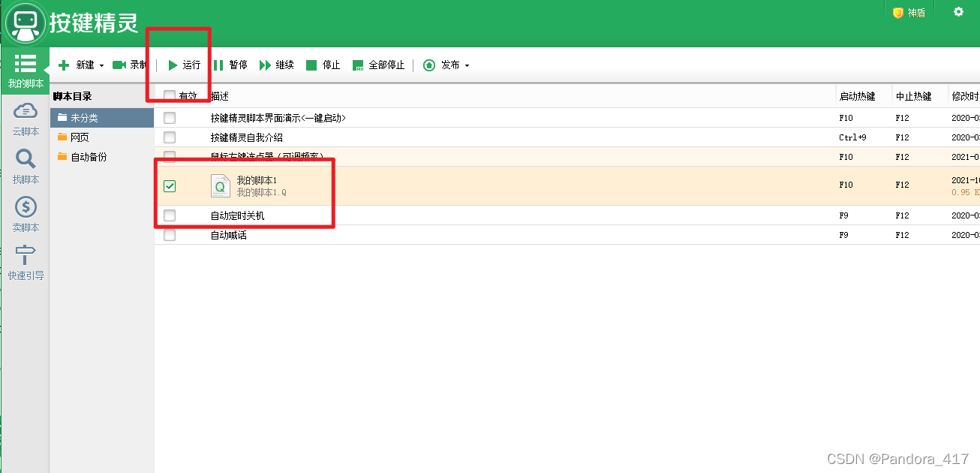
Task: Pause the script with 暂停
Action: point(230,65)
